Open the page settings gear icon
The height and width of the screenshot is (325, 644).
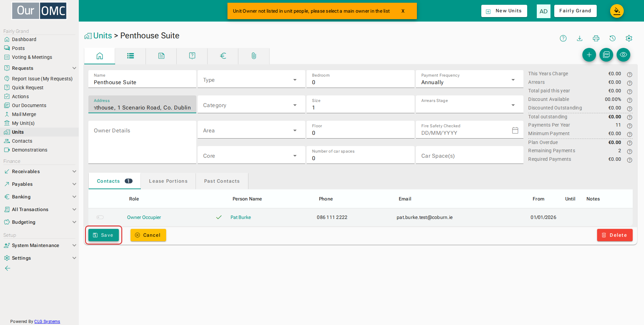click(x=629, y=38)
